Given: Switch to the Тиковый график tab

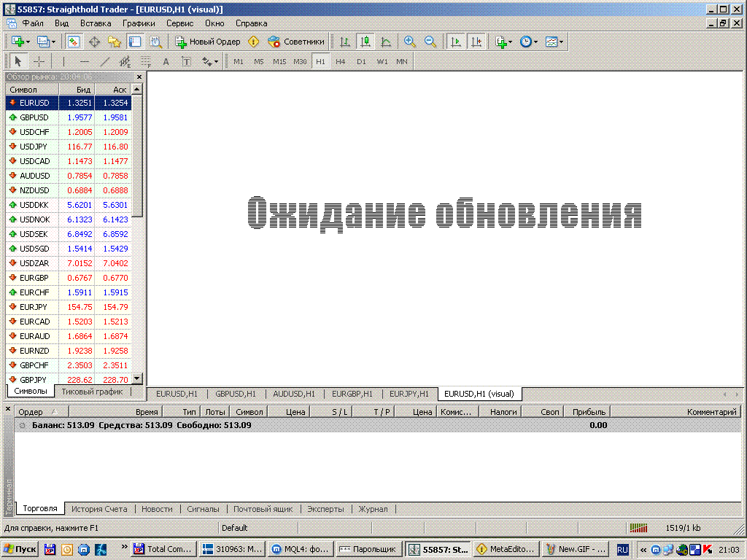Looking at the screenshot, I should point(92,392).
